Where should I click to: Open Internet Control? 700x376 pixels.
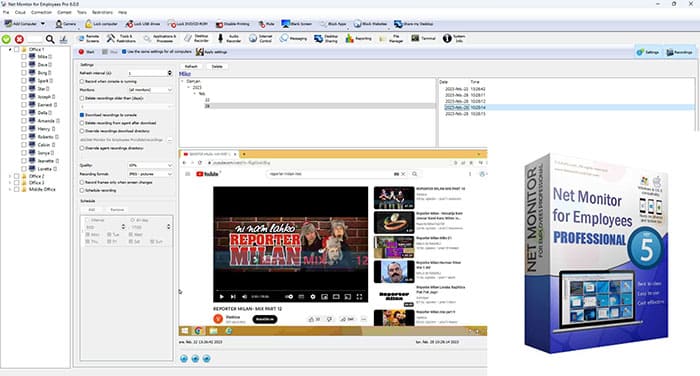[x=260, y=38]
